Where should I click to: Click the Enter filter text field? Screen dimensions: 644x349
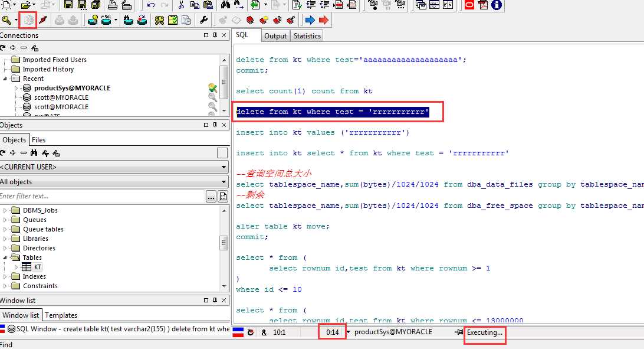pos(102,196)
